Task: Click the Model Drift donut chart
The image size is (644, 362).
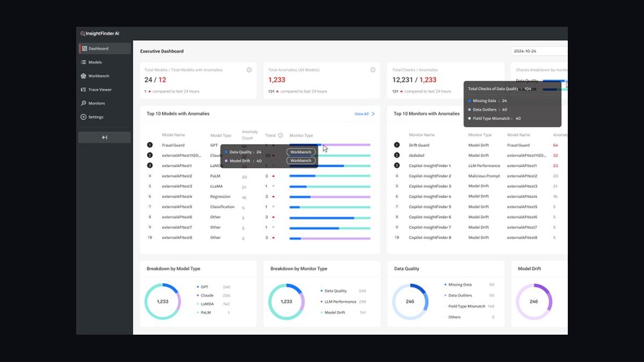Action: (534, 301)
